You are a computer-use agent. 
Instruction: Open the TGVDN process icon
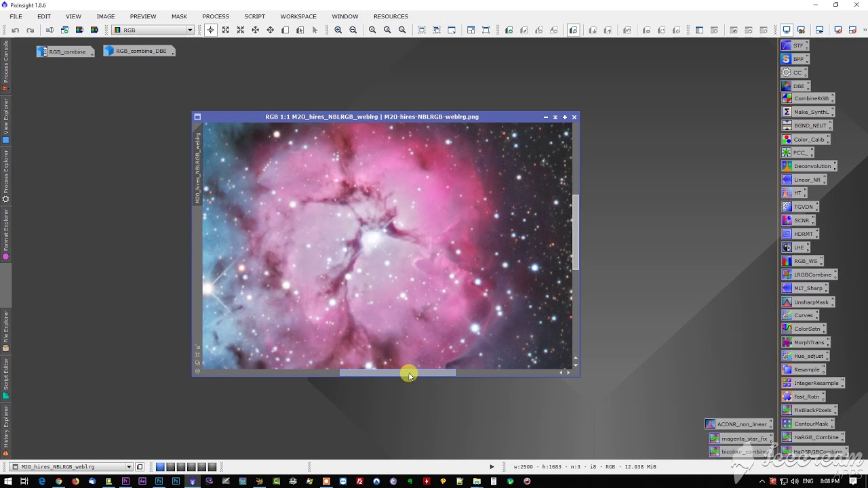tap(800, 207)
